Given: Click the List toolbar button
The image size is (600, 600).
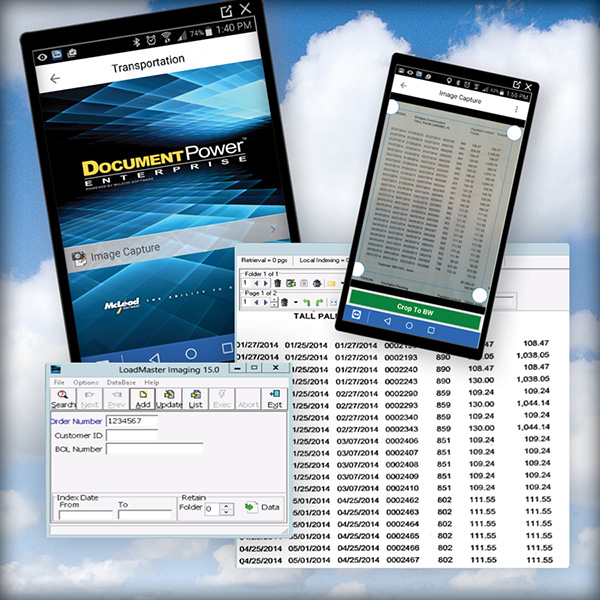Looking at the screenshot, I should coord(195,399).
